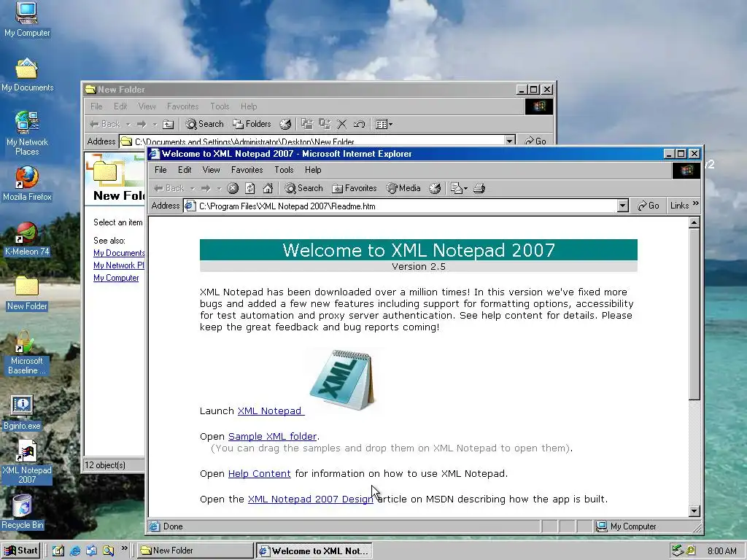This screenshot has height=560, width=747.
Task: Open Edit menu in Internet Explorer
Action: coord(185,170)
